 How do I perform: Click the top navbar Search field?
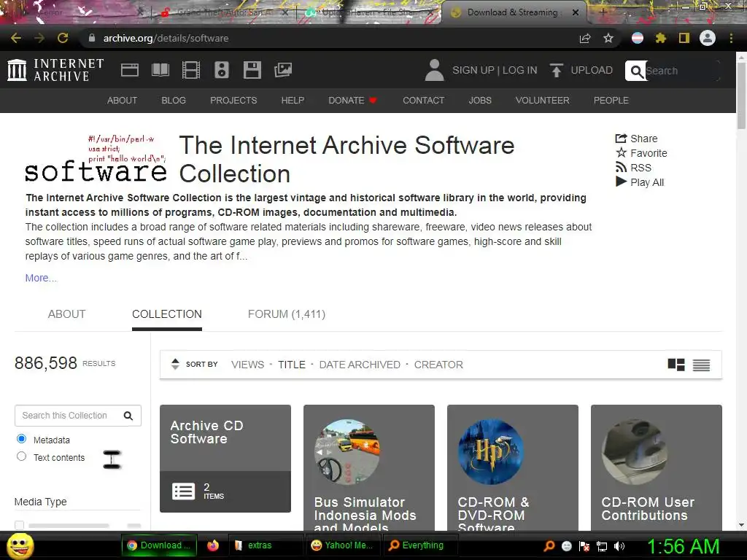pos(682,71)
